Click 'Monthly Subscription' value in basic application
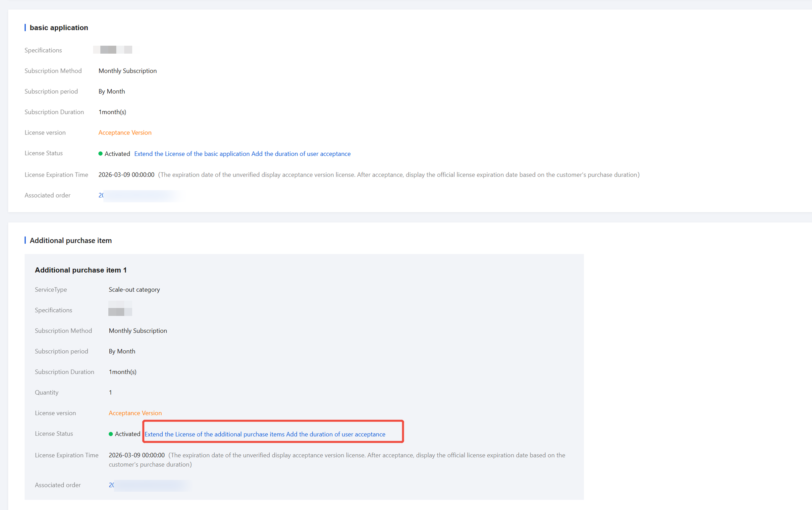This screenshot has height=510, width=812. tap(128, 71)
